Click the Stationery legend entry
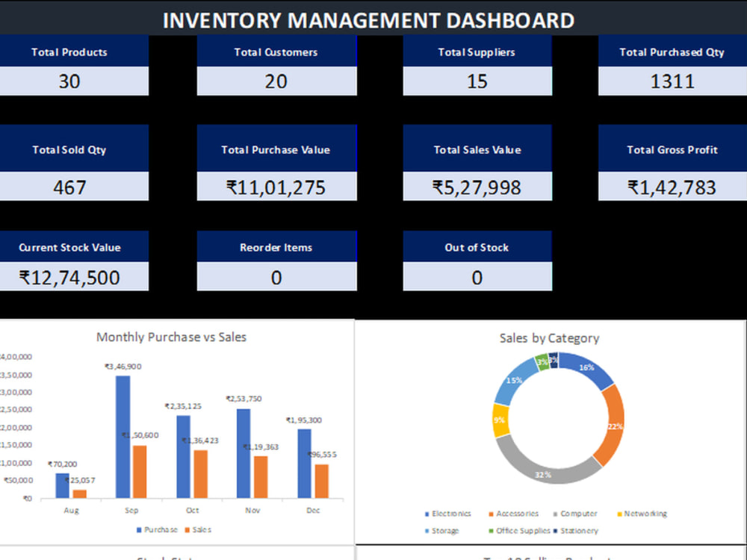 (575, 530)
